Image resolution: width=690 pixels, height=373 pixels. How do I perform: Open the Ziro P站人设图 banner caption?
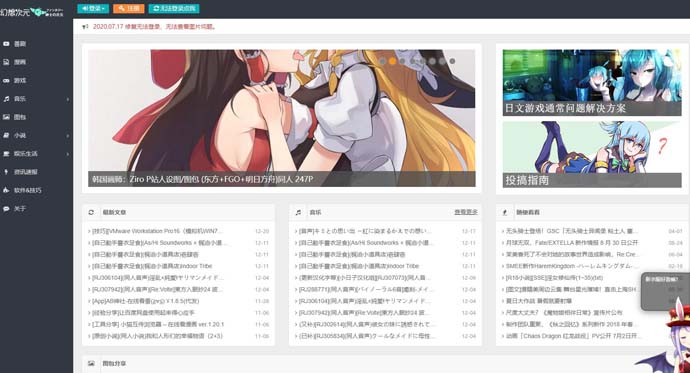202,179
